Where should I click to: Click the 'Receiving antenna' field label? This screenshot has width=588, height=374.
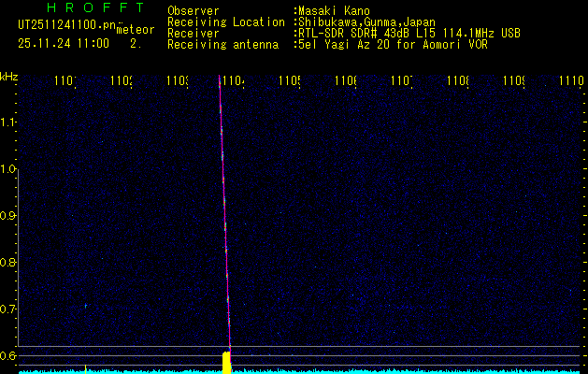pyautogui.click(x=223, y=45)
